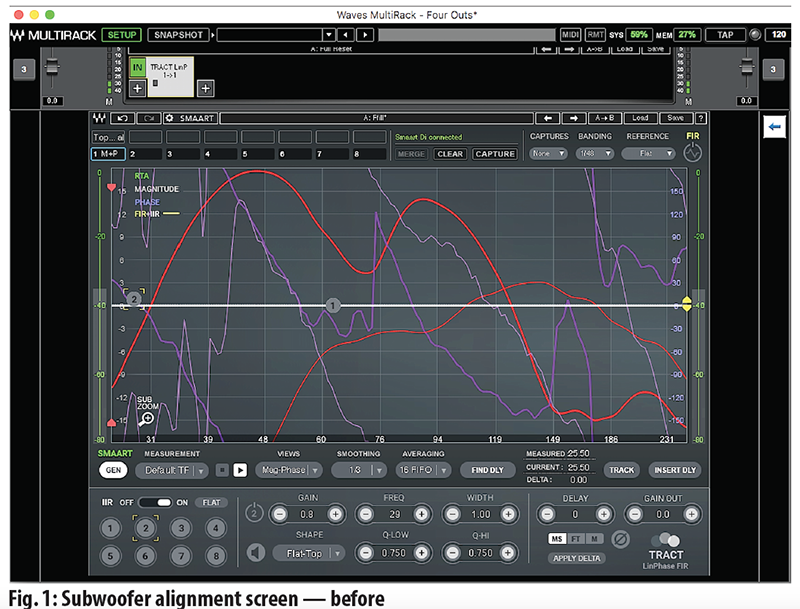Image resolution: width=800 pixels, height=609 pixels.
Task: Increase Gain with plus button
Action: point(335,514)
